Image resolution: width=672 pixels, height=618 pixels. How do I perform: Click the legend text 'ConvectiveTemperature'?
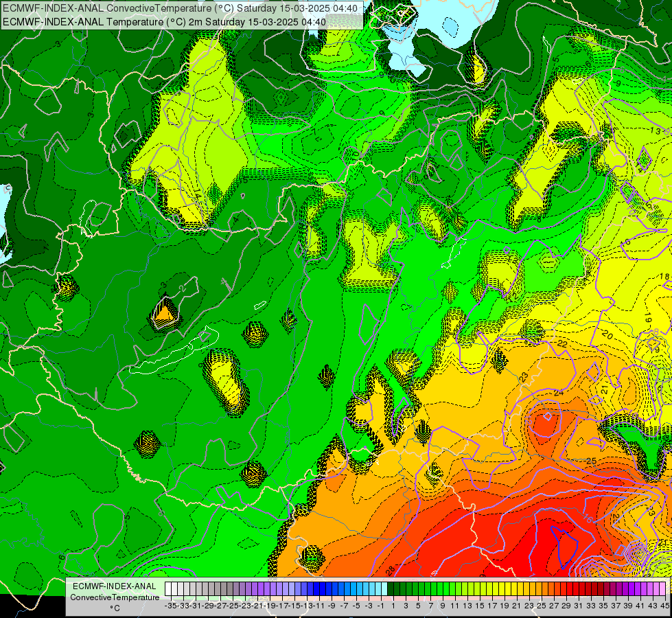[115, 597]
